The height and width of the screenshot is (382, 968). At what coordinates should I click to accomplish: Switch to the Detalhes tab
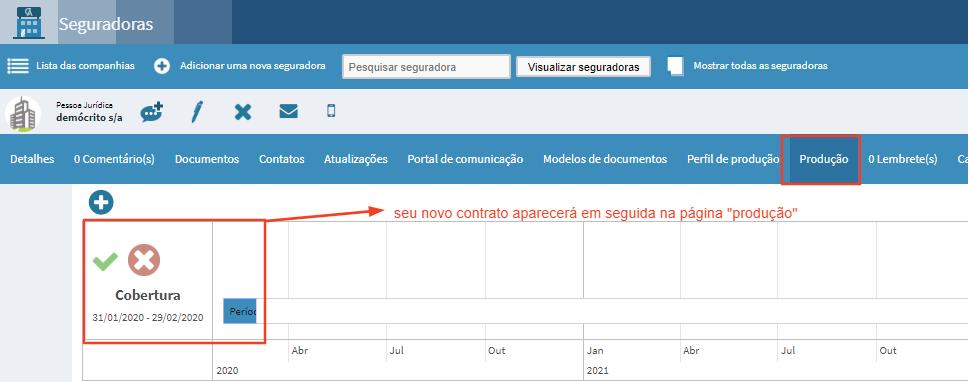(32, 159)
